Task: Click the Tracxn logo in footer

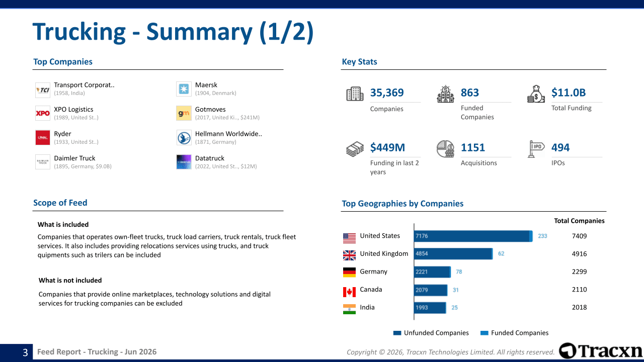Action: (601, 351)
